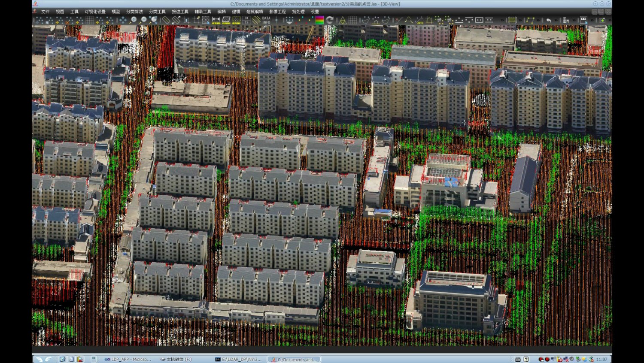Open the 建模 menu
The width and height of the screenshot is (644, 363).
tap(236, 12)
